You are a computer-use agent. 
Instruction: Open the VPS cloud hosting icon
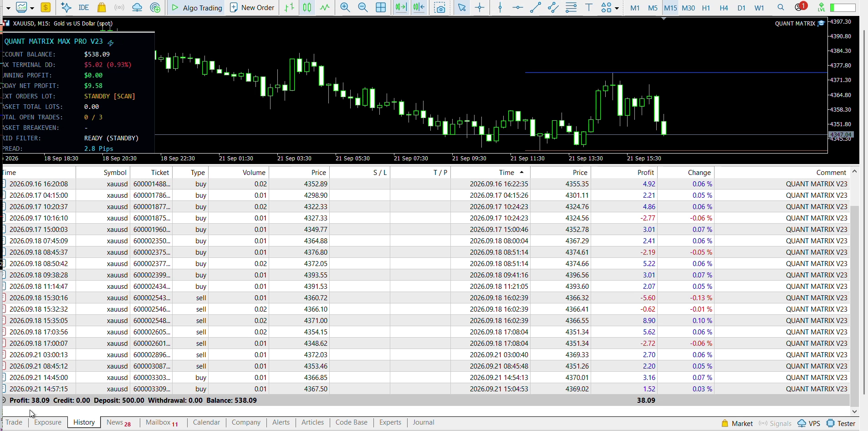(x=137, y=7)
